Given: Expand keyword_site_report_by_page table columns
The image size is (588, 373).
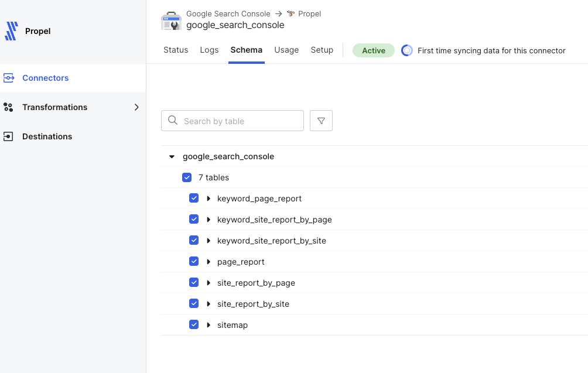Looking at the screenshot, I should pos(208,220).
